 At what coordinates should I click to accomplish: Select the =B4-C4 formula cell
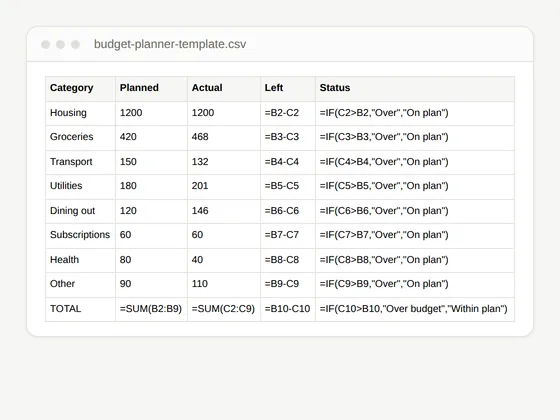(288, 162)
